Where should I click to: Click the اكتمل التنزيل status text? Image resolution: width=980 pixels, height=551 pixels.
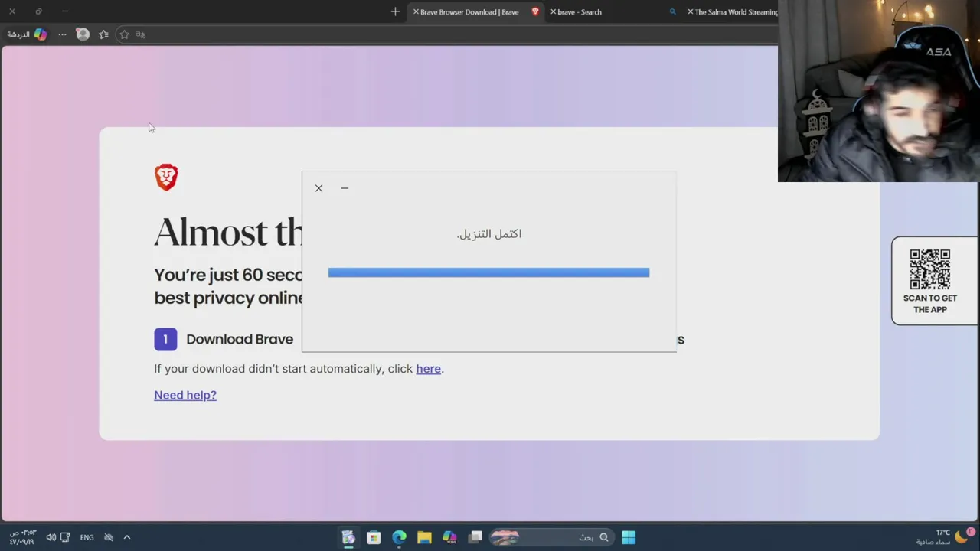tap(489, 233)
